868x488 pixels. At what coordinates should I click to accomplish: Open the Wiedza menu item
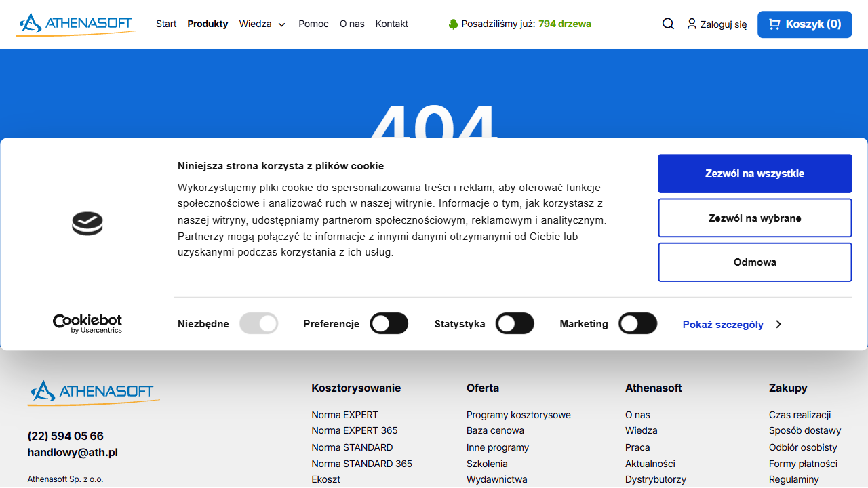point(255,24)
